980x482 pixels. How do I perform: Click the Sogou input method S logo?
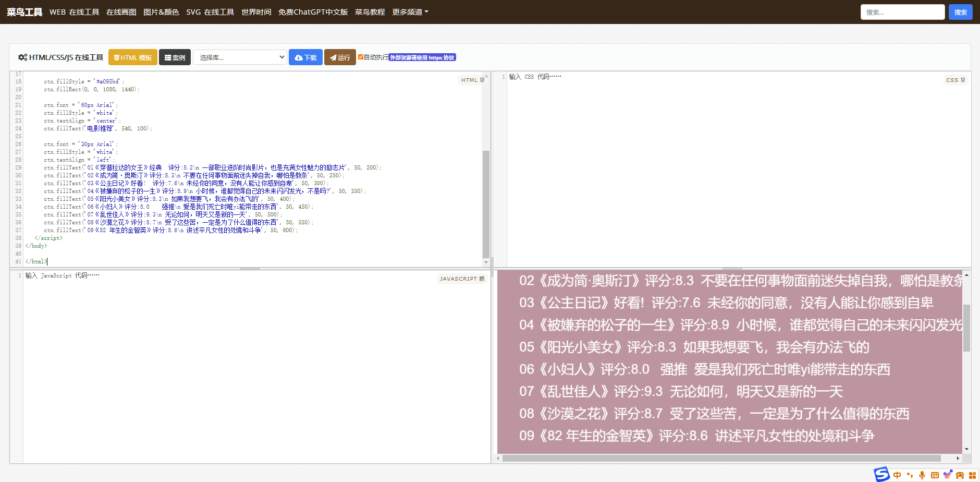click(x=882, y=474)
